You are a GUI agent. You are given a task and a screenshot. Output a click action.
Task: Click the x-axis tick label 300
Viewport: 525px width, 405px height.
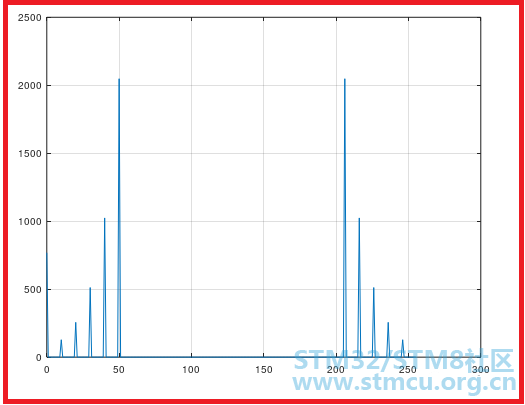tap(480, 370)
